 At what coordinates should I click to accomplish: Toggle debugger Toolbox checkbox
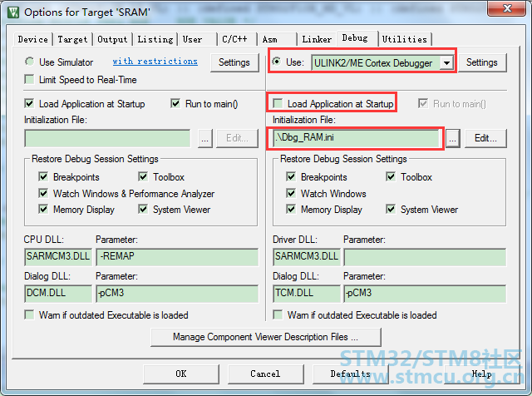[x=391, y=176]
